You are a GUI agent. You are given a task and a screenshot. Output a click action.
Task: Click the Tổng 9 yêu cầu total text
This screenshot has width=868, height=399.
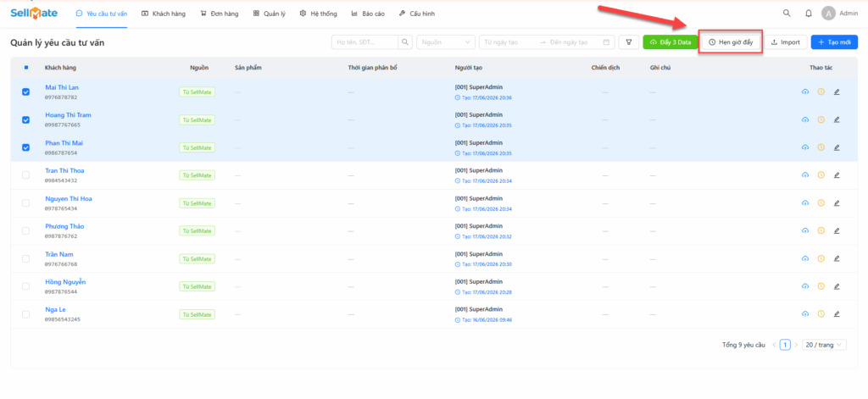tap(743, 345)
